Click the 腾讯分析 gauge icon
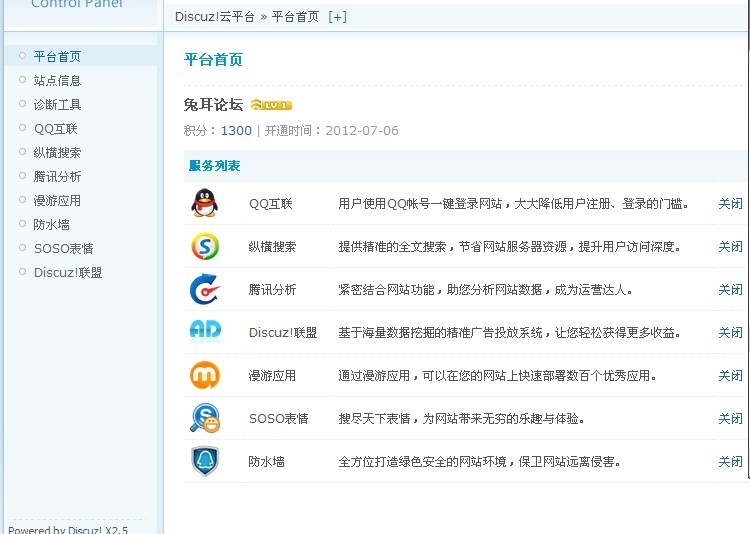Image resolution: width=750 pixels, height=534 pixels. [x=205, y=289]
